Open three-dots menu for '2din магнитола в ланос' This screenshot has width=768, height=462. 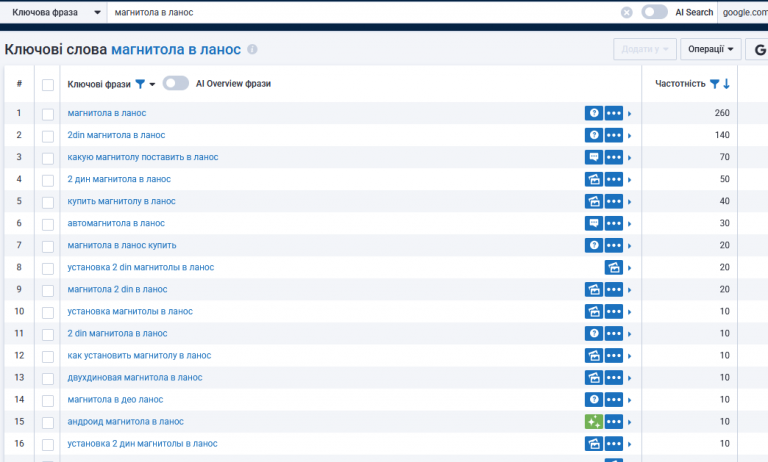coord(614,135)
